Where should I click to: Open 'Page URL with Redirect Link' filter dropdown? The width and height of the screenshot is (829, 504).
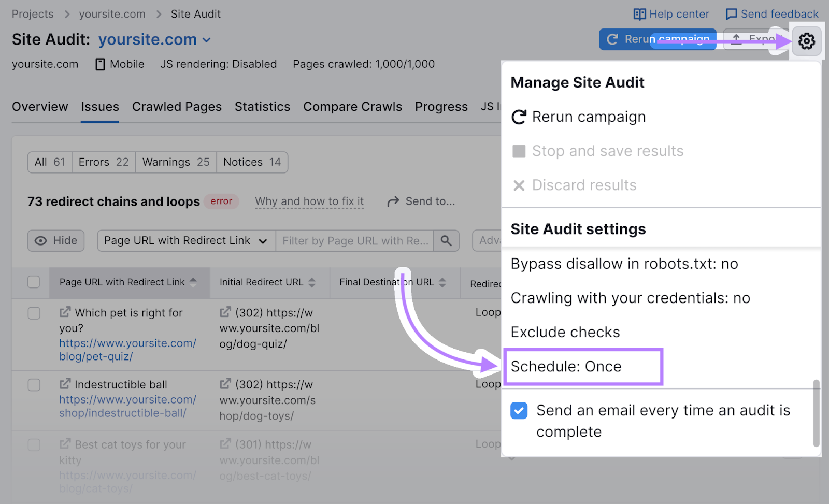click(x=187, y=241)
